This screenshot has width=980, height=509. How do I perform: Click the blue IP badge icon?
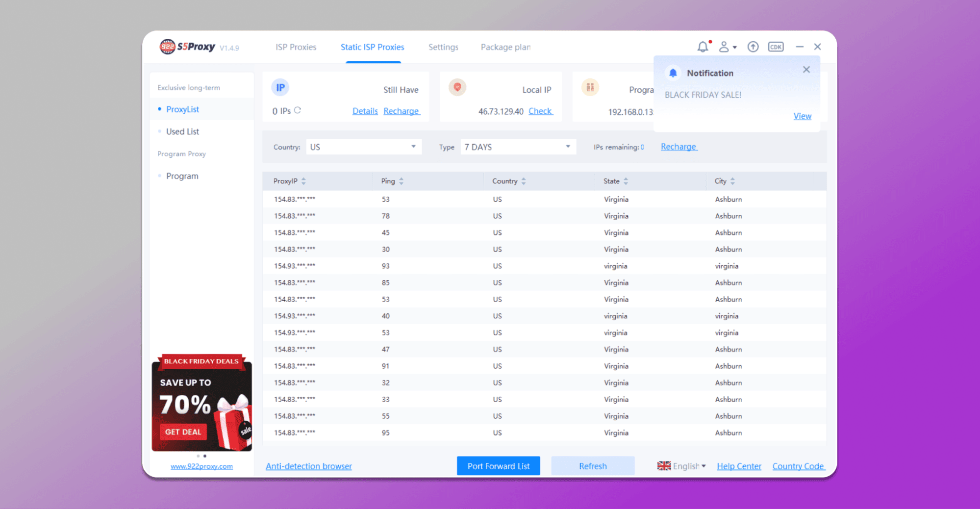click(280, 88)
